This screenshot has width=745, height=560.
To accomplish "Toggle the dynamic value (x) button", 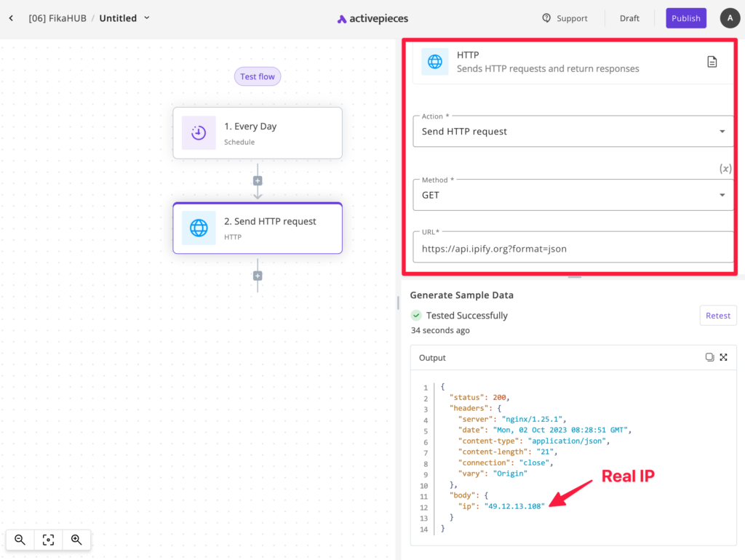I will coord(725,169).
